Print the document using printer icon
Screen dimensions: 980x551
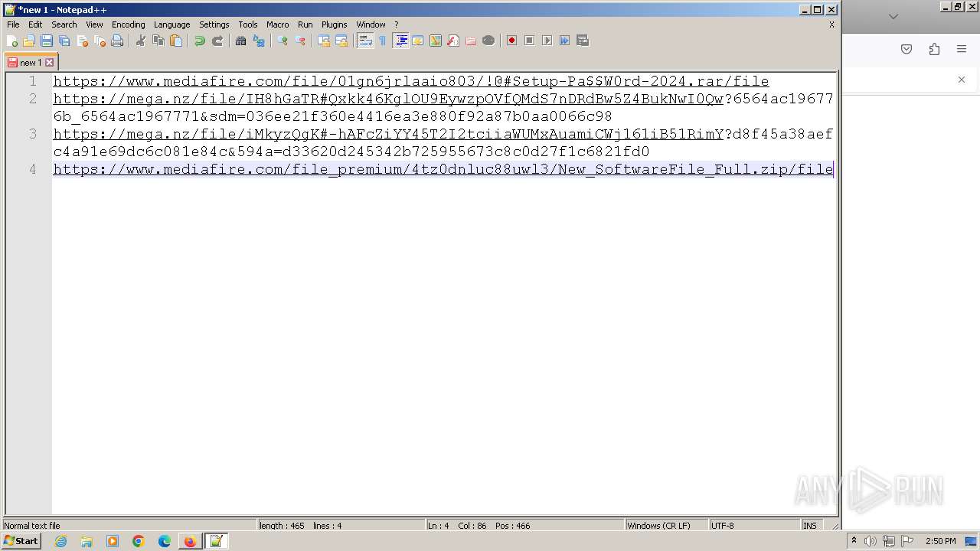(x=117, y=41)
